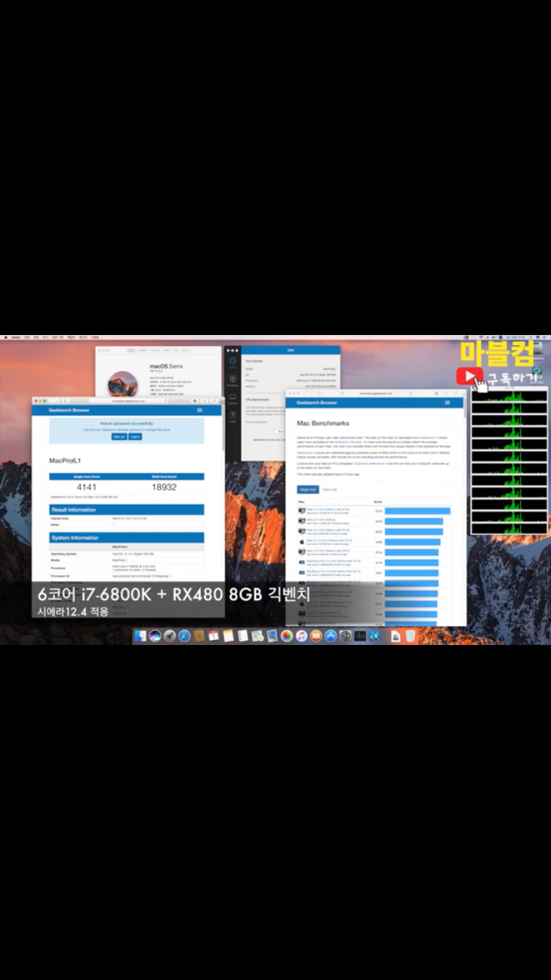Open Notes icon in the Dock
Viewport: 551px width, 980px height.
(228, 635)
